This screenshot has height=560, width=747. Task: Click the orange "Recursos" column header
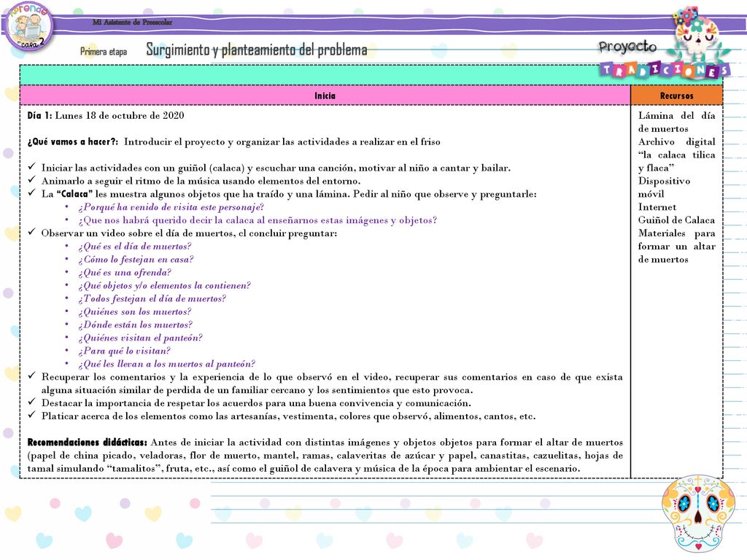tap(676, 96)
